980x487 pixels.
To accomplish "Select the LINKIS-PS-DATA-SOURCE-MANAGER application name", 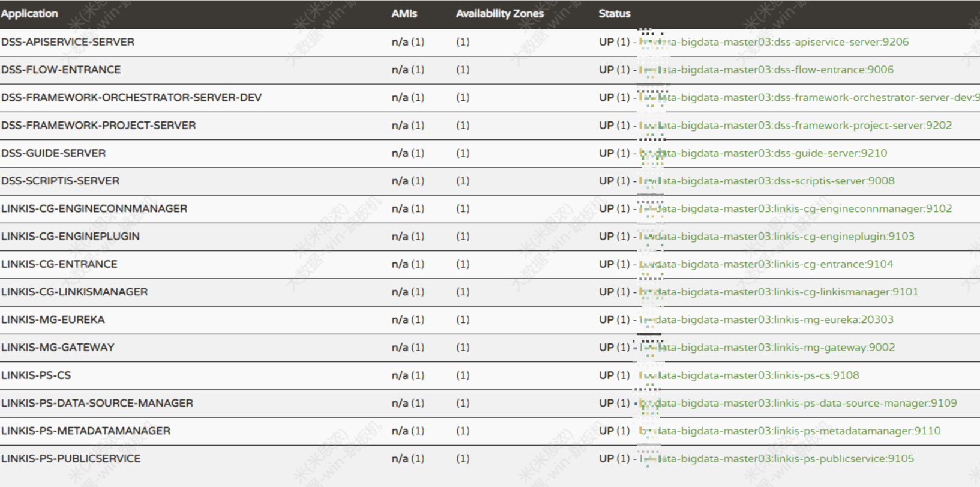I will point(97,403).
